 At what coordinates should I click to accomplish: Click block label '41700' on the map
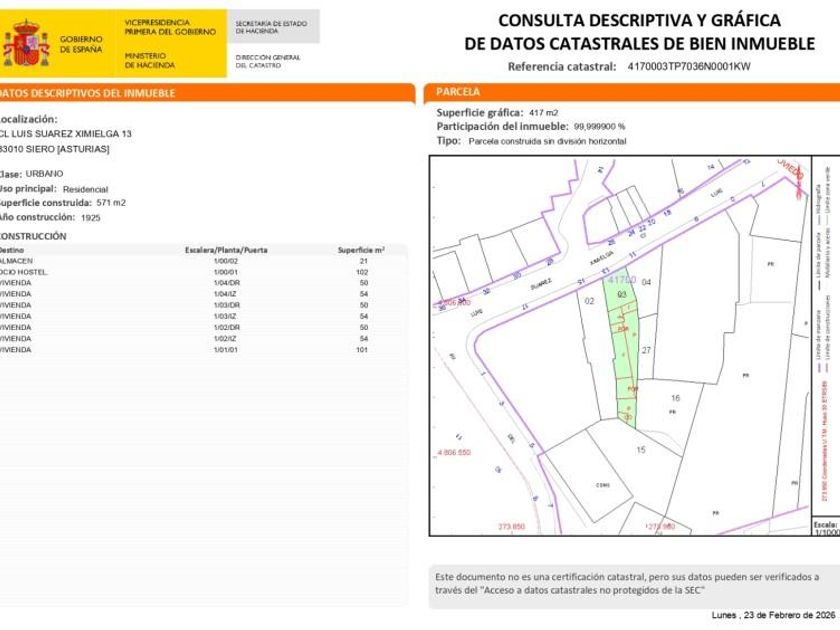622,280
